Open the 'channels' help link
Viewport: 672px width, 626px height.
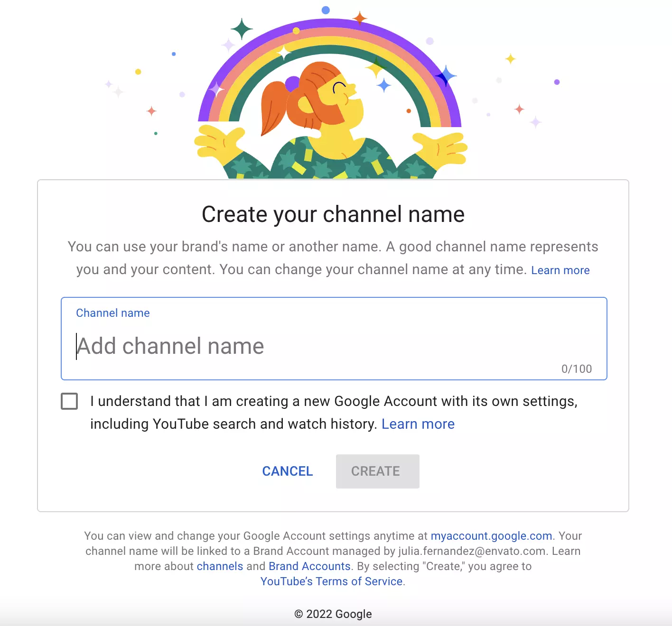click(220, 566)
